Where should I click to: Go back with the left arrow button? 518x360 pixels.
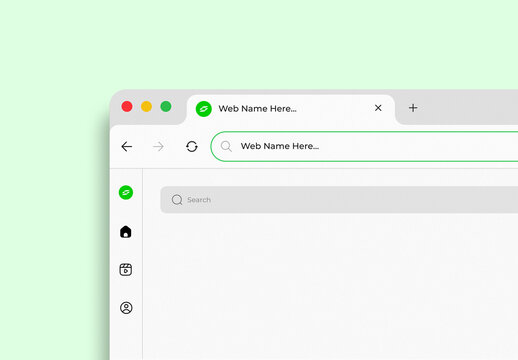[x=127, y=146]
